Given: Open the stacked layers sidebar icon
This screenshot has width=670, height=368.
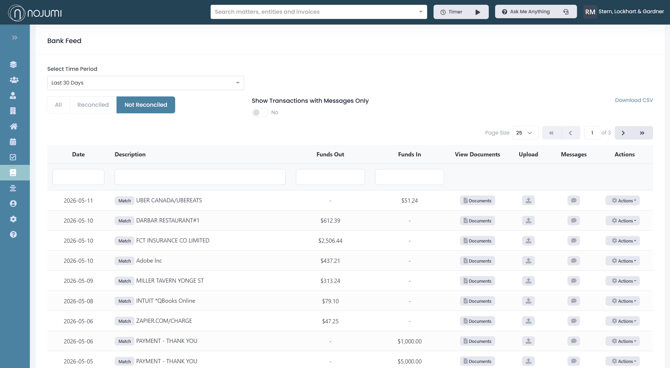Looking at the screenshot, I should pos(13,65).
